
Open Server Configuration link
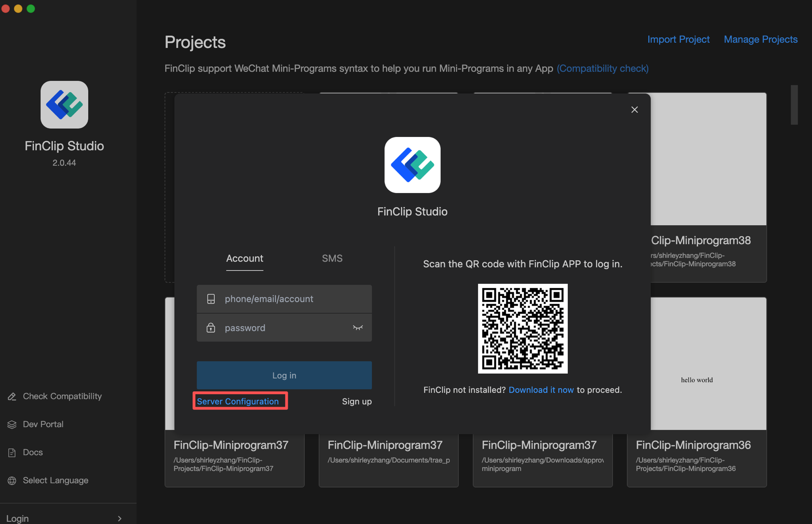click(238, 401)
